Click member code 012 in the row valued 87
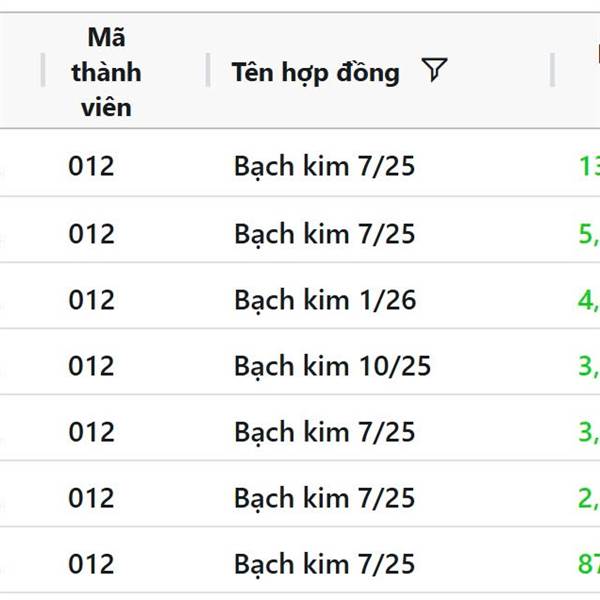The image size is (600, 600). coord(91,564)
